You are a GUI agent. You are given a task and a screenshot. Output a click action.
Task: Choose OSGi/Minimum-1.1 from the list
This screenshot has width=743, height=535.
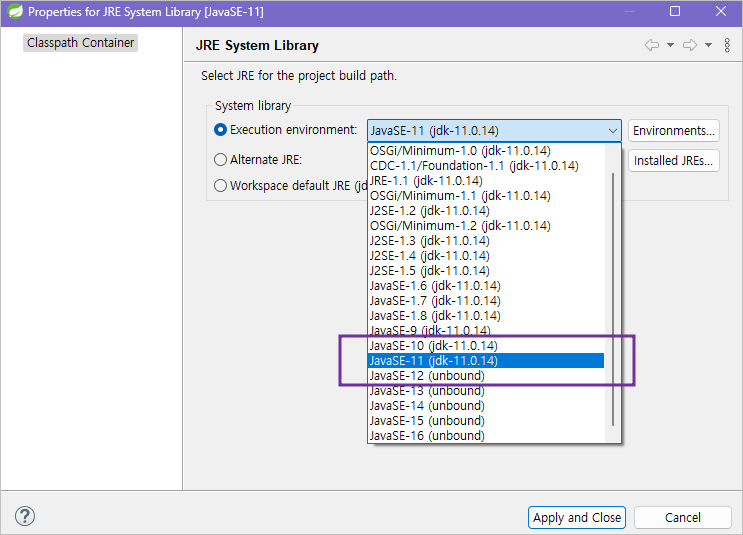tap(486, 196)
